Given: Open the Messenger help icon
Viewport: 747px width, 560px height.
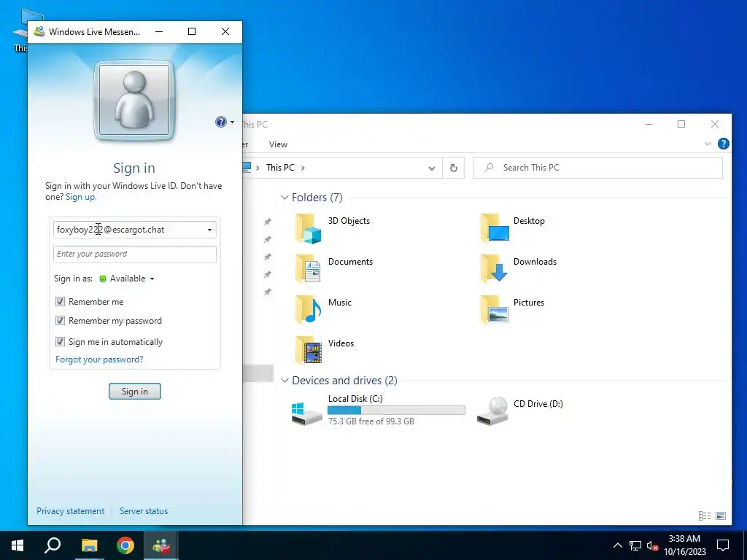Looking at the screenshot, I should pyautogui.click(x=220, y=122).
